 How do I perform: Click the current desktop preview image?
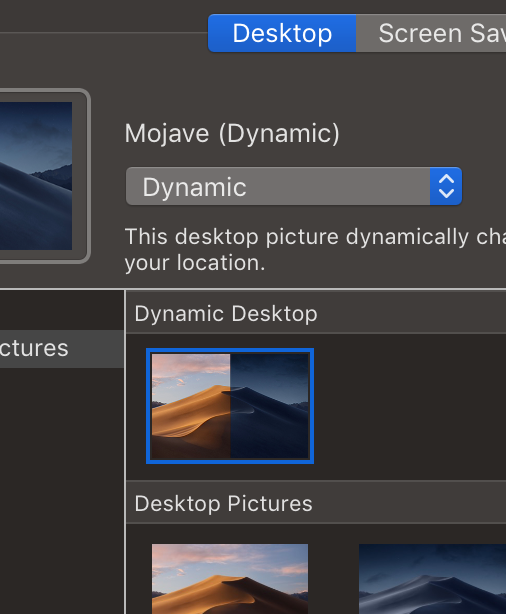pos(36,176)
